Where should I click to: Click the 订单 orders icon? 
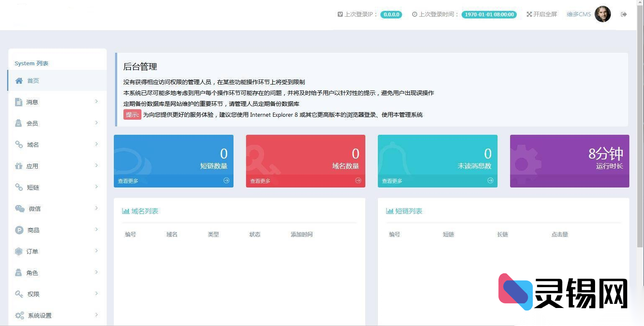pos(19,251)
